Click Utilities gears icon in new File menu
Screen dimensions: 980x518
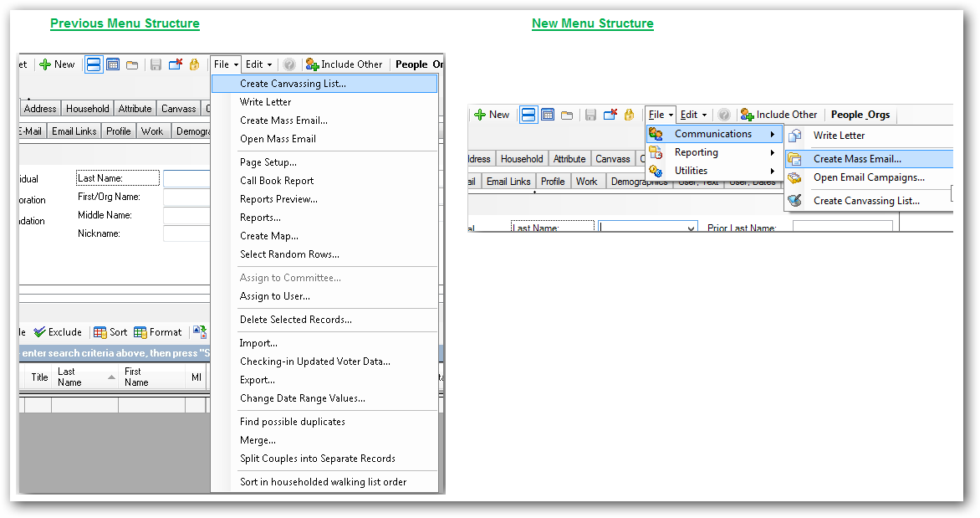(656, 171)
